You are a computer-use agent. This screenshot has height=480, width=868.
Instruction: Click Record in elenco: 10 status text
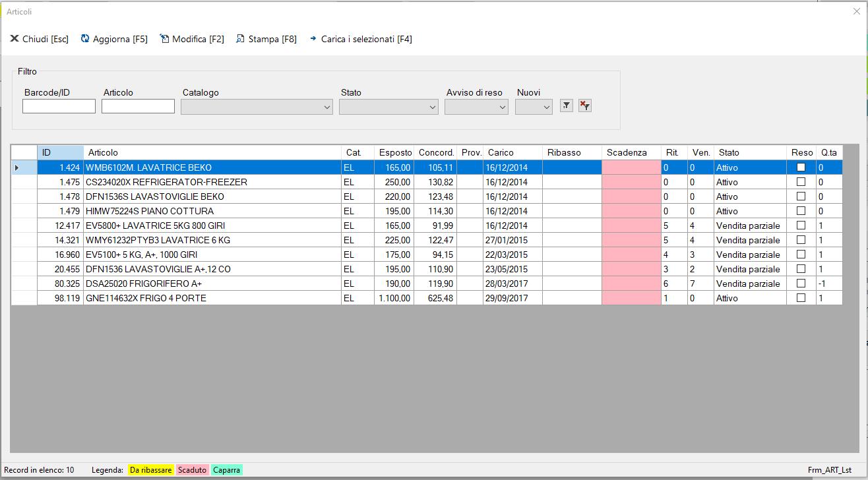coord(39,470)
